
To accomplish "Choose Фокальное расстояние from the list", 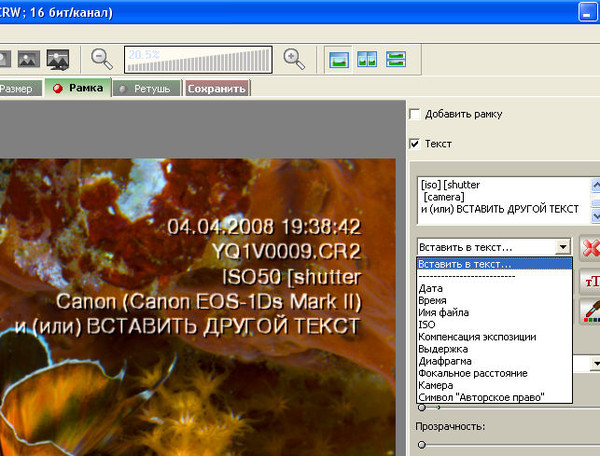I will click(x=494, y=373).
